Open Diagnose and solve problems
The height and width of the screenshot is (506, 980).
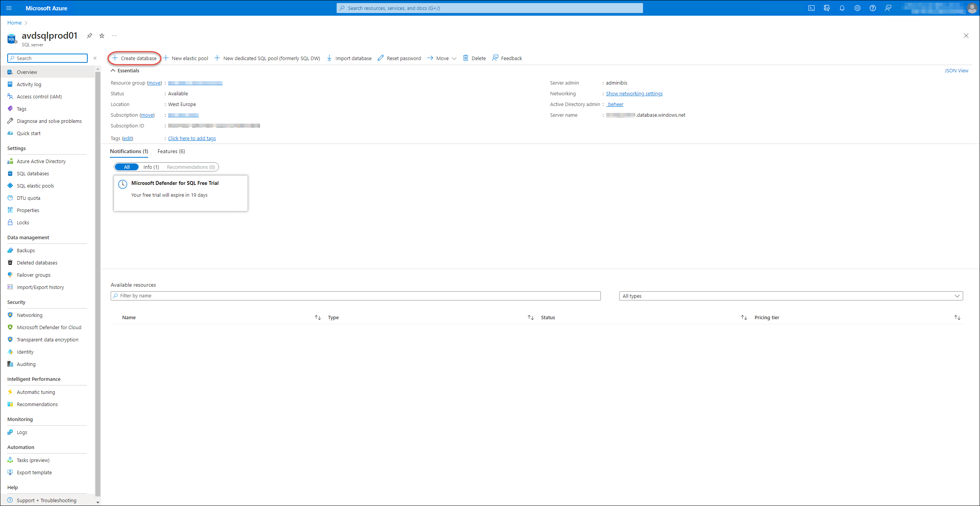click(x=47, y=121)
